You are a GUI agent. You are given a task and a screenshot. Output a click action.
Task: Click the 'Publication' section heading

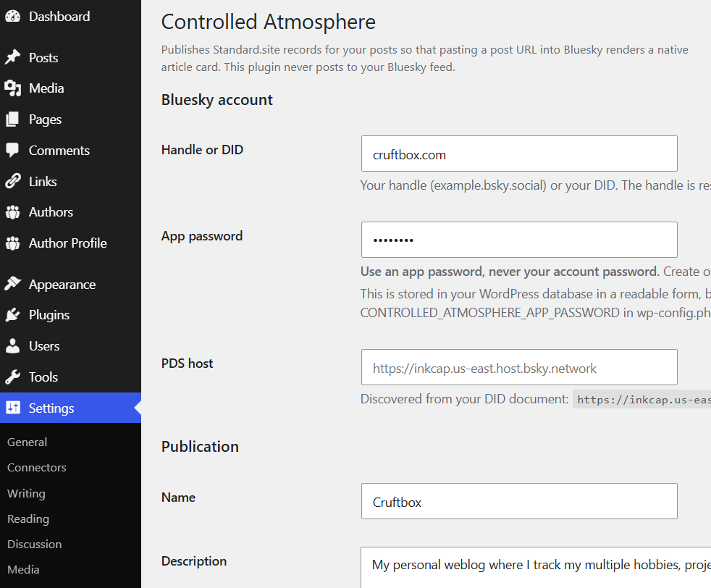click(200, 447)
